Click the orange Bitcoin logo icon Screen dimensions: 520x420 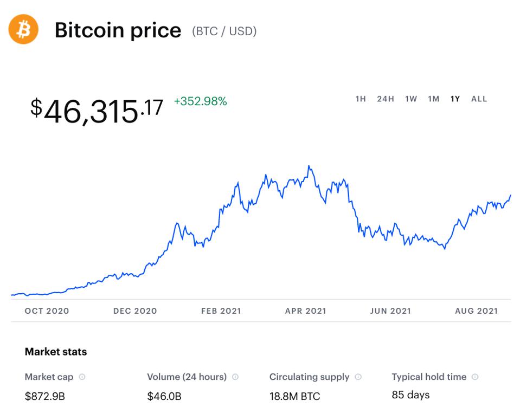point(23,29)
